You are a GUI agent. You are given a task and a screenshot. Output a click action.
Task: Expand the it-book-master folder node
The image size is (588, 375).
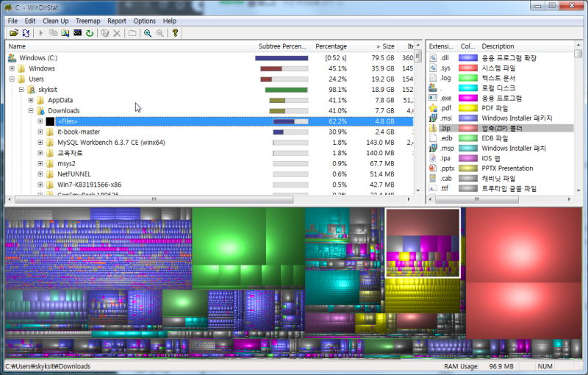click(40, 132)
